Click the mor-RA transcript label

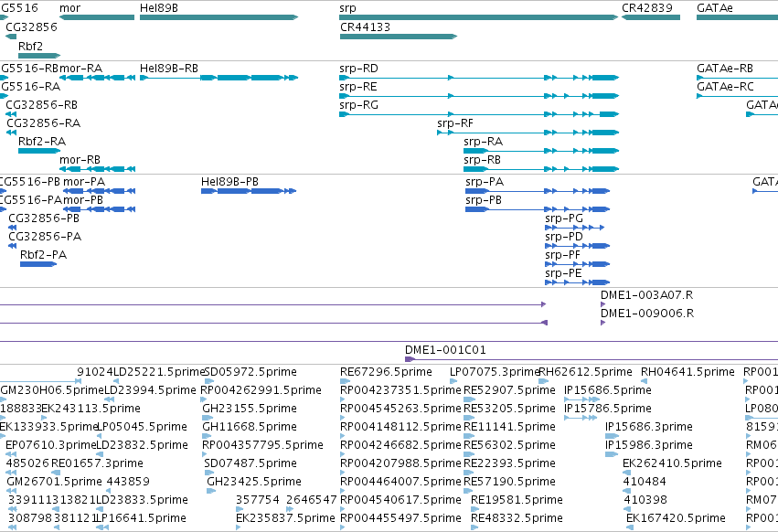[80, 69]
